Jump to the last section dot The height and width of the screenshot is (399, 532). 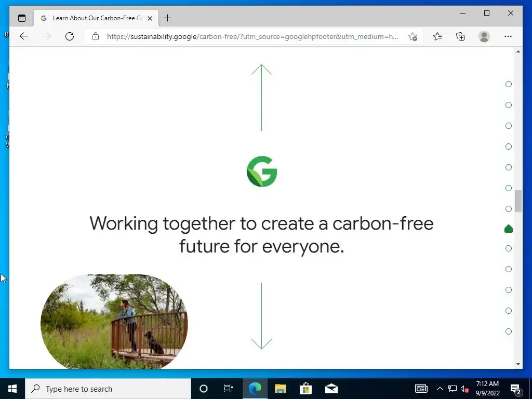509,331
